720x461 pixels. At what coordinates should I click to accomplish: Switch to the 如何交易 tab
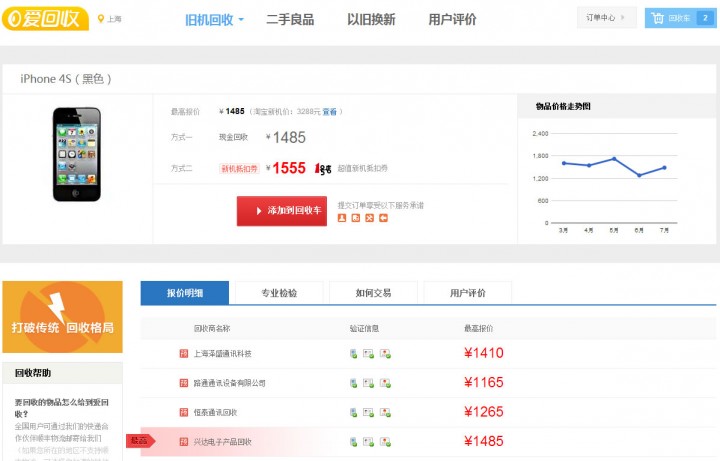[x=373, y=293]
